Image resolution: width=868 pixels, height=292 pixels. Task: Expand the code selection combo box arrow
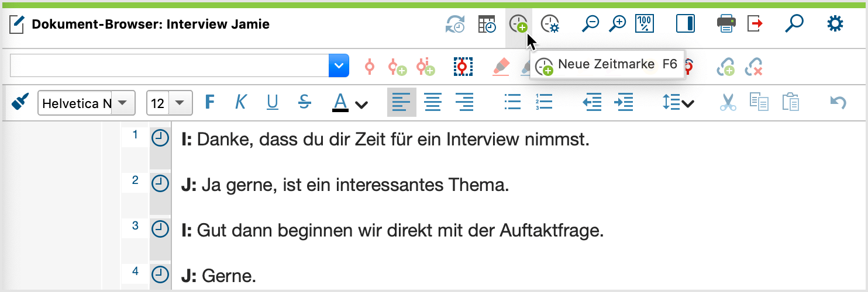tap(339, 66)
